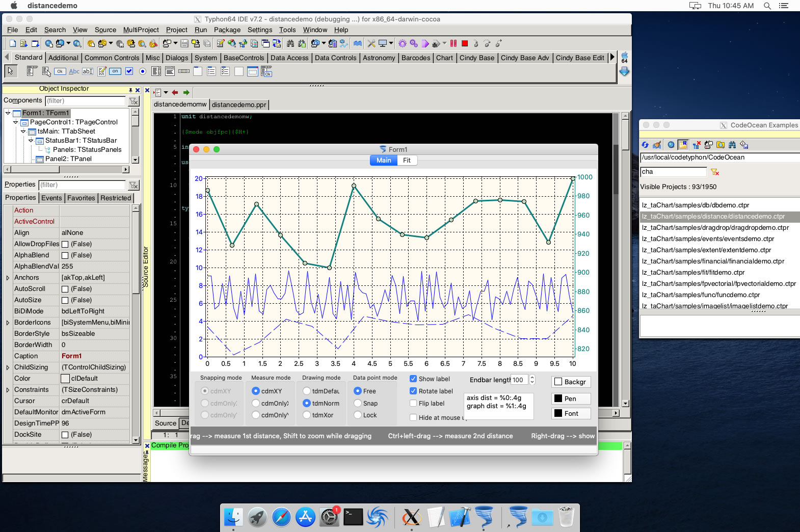Collapse the Form1: TForm1 tree node
Screen dimensions: 800x532
click(x=8, y=113)
